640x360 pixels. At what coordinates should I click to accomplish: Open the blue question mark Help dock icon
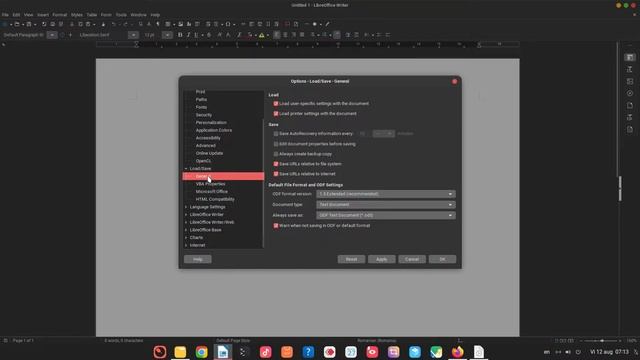[308, 352]
